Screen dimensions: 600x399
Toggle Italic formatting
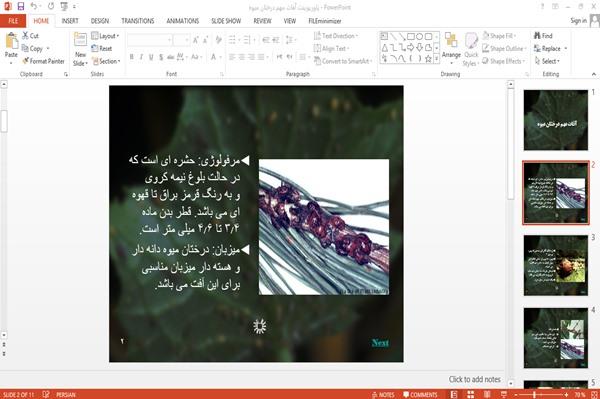(141, 57)
